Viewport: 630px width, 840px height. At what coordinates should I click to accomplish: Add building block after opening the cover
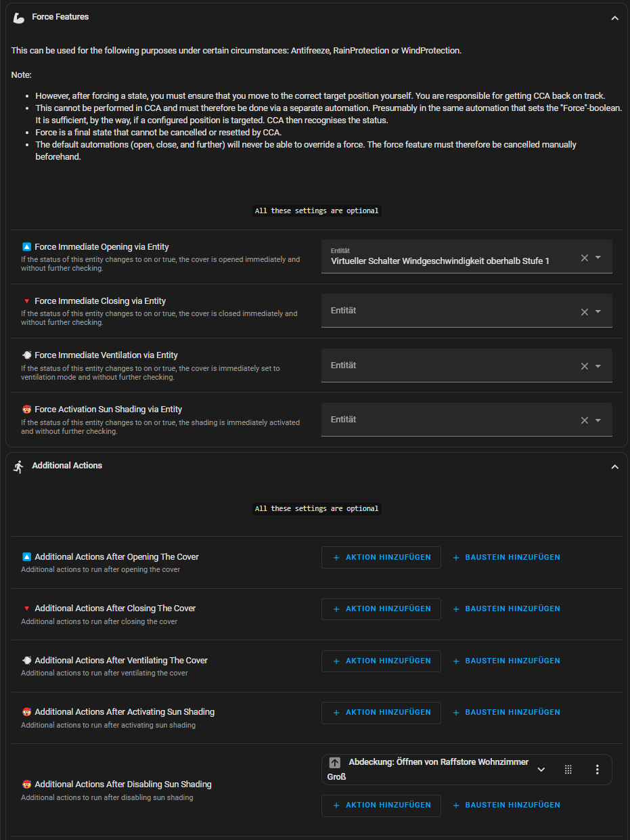pos(506,558)
